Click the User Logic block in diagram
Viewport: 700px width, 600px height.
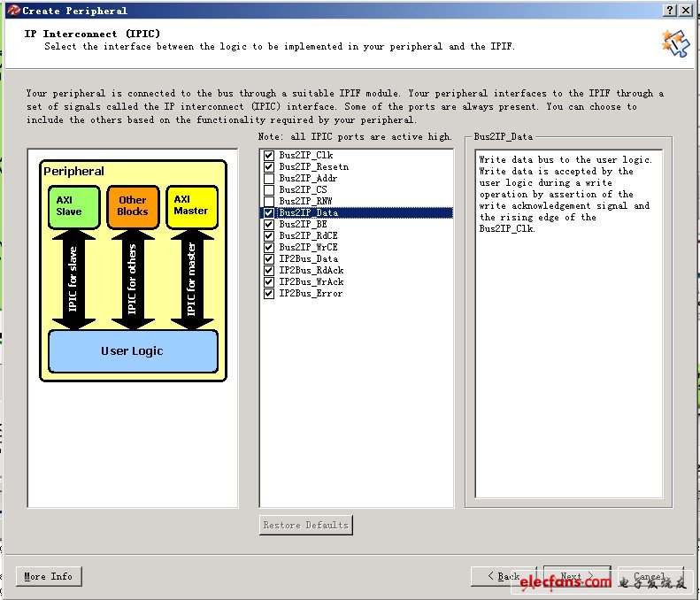pyautogui.click(x=133, y=350)
